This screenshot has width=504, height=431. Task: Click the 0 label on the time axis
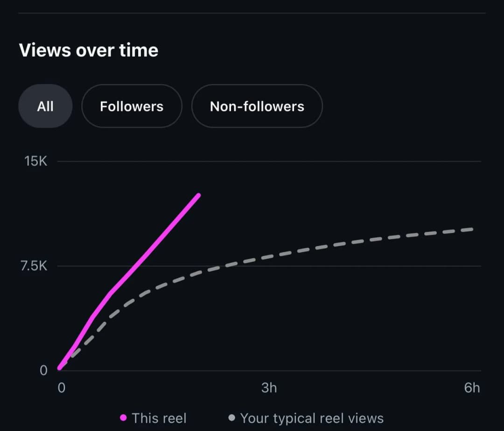tap(62, 388)
